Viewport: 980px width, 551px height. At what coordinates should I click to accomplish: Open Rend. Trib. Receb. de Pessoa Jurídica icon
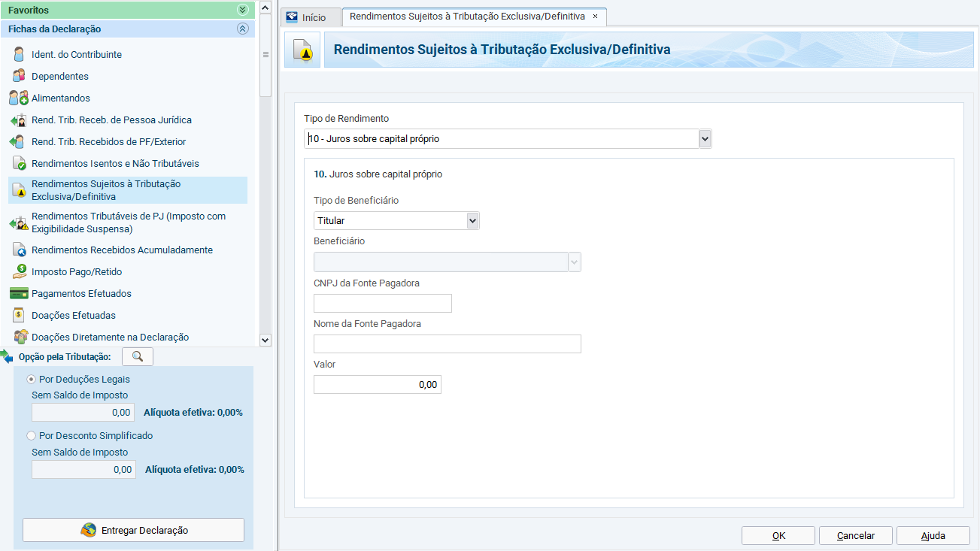19,120
